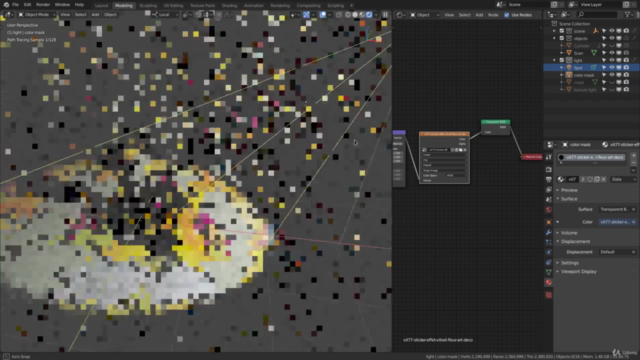Viewport: 640px width, 360px height.
Task: Expand the Viewport Display panel
Action: [x=578, y=272]
